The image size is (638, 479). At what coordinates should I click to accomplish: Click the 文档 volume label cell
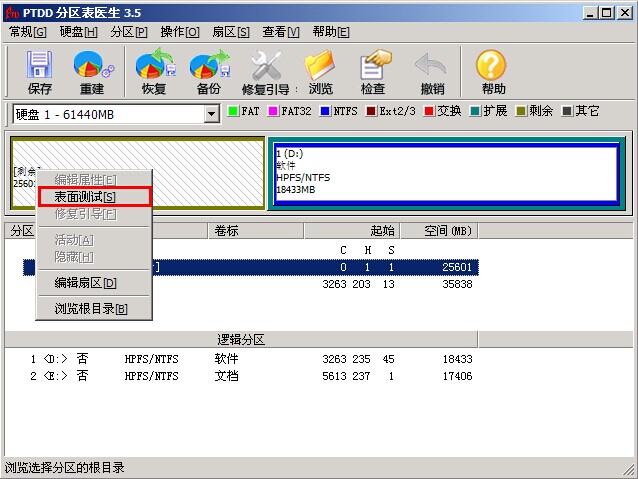[227, 376]
